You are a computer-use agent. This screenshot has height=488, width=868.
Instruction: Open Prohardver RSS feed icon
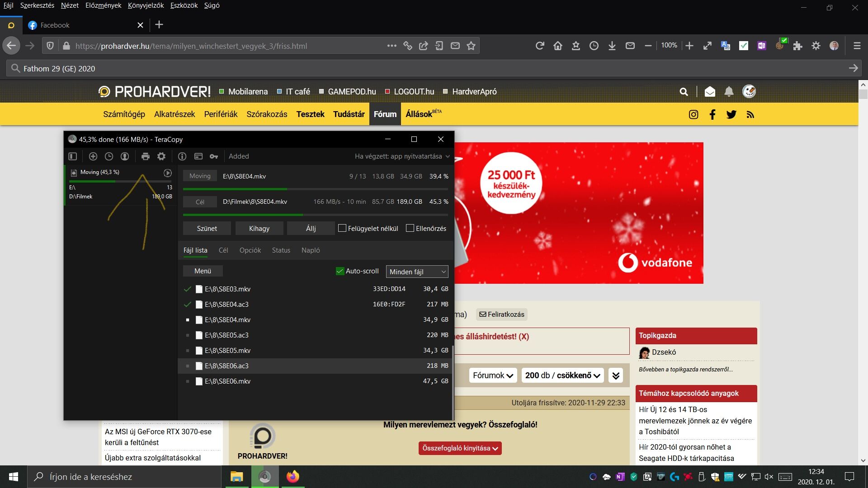750,115
